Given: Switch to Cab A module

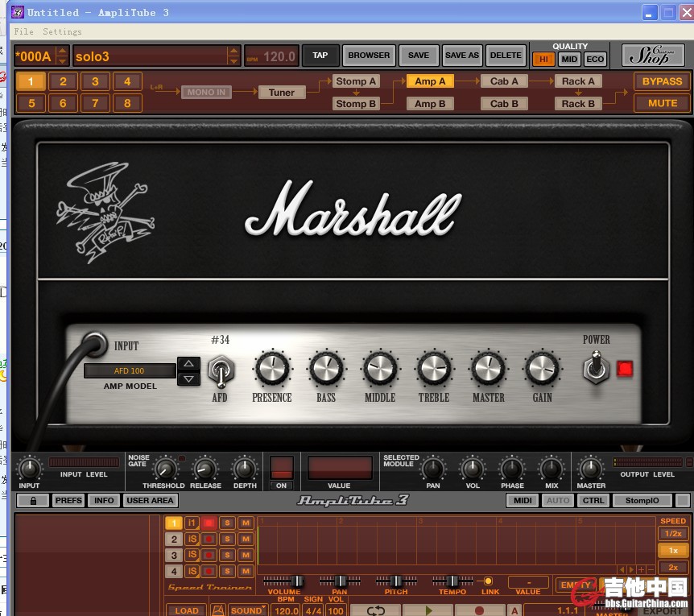Looking at the screenshot, I should tap(504, 81).
